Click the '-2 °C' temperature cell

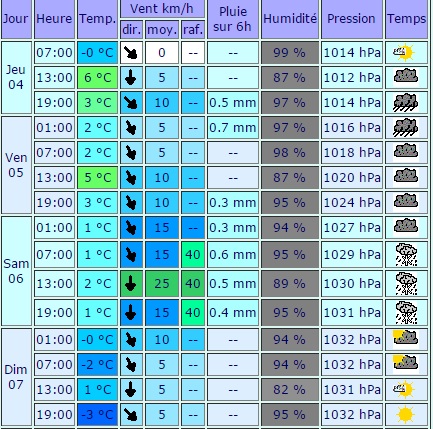tap(97, 364)
